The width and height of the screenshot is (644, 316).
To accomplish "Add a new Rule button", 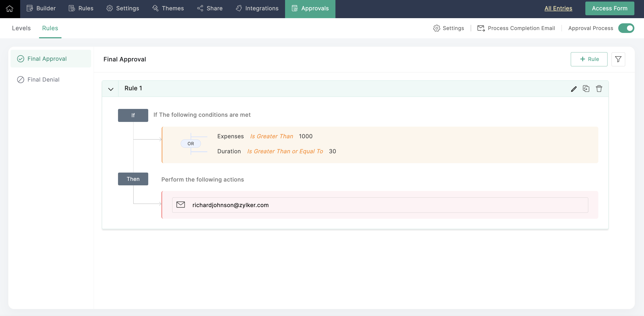I will (589, 59).
